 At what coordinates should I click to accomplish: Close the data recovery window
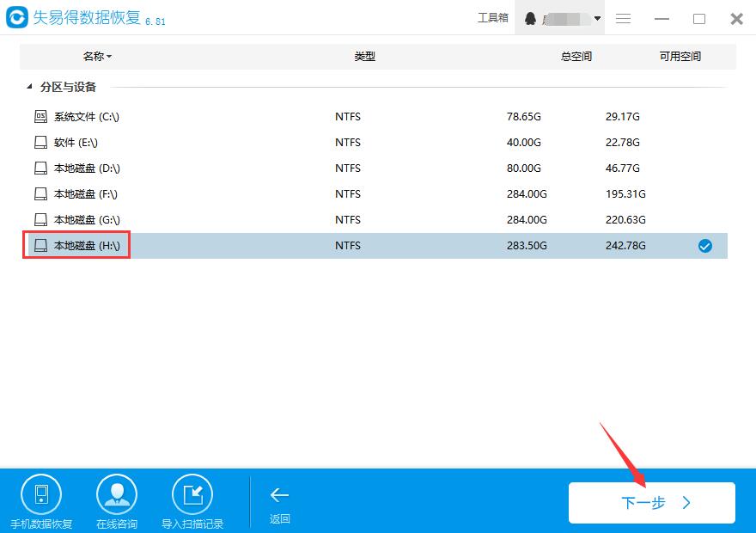click(736, 19)
